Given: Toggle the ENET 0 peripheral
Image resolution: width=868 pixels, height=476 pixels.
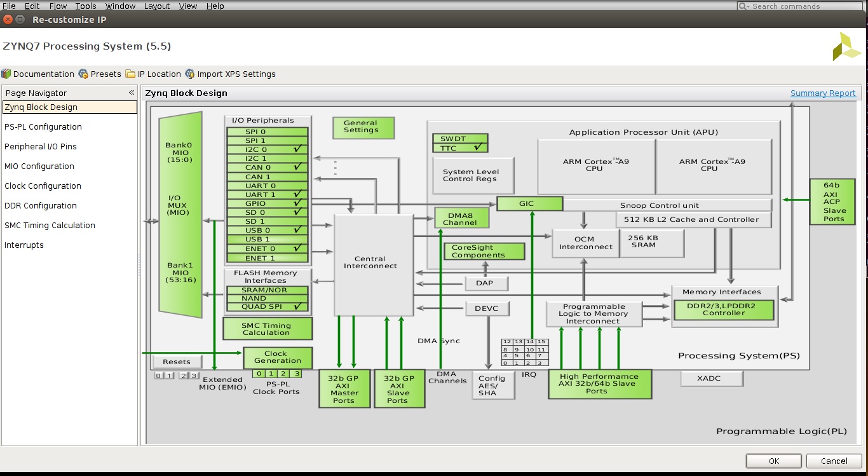Looking at the screenshot, I should [x=268, y=248].
